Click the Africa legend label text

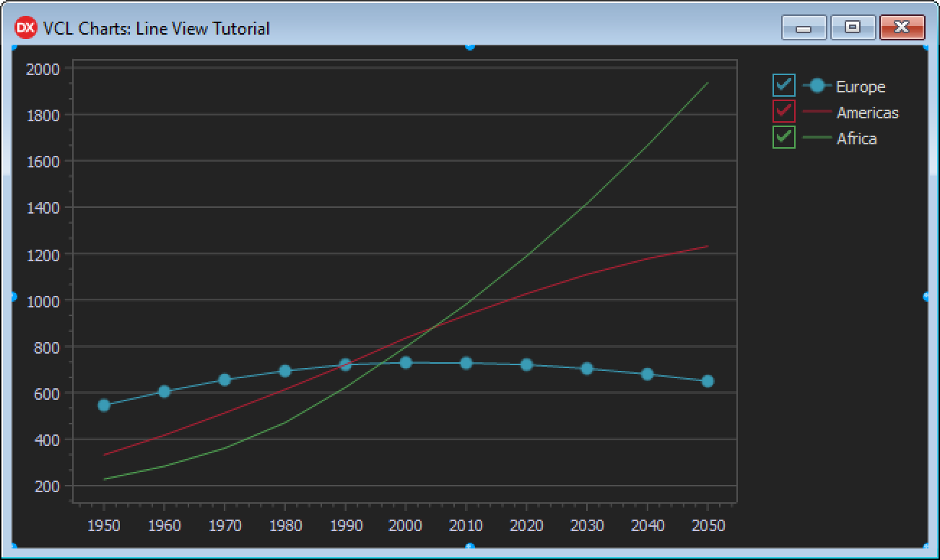pyautogui.click(x=856, y=139)
